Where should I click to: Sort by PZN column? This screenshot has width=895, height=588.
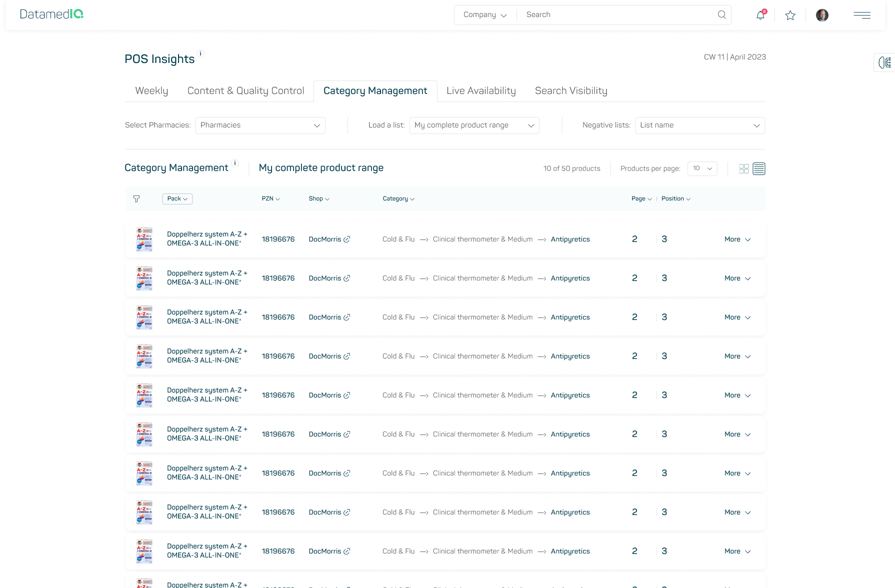coord(271,199)
